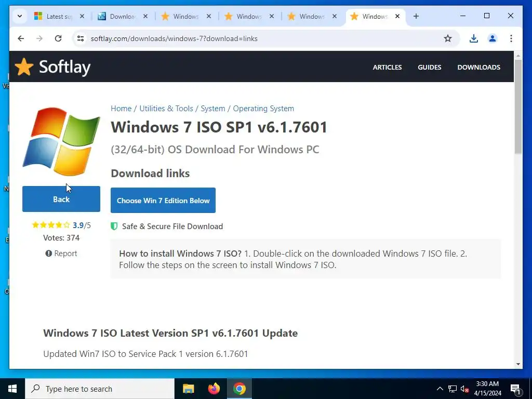Click the page scrollbar thumb
532x399 pixels.
pyautogui.click(x=518, y=107)
